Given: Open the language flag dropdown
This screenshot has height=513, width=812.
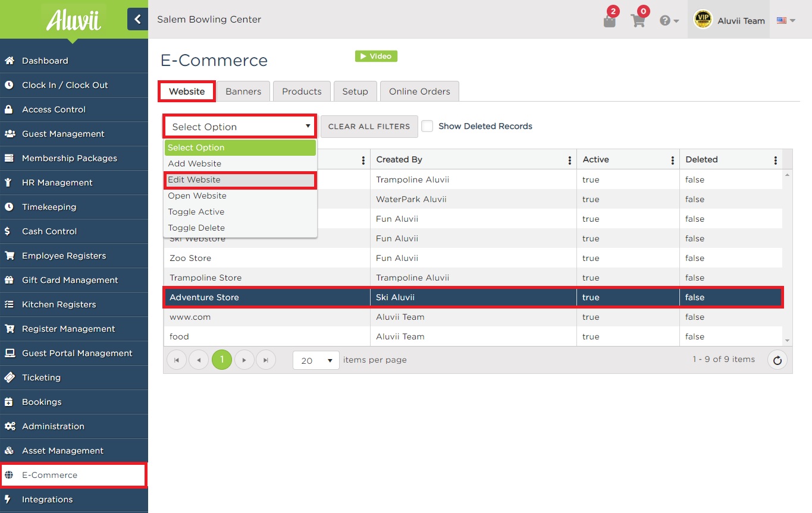Looking at the screenshot, I should (786, 21).
